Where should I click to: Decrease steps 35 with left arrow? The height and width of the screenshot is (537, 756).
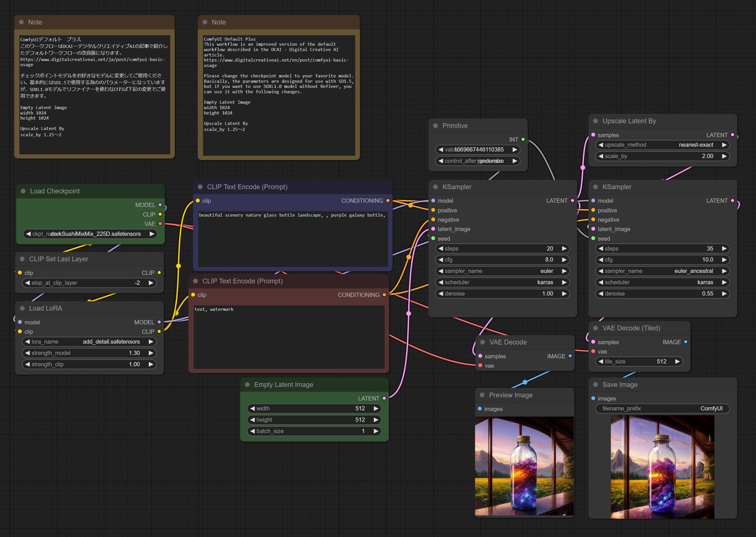601,249
